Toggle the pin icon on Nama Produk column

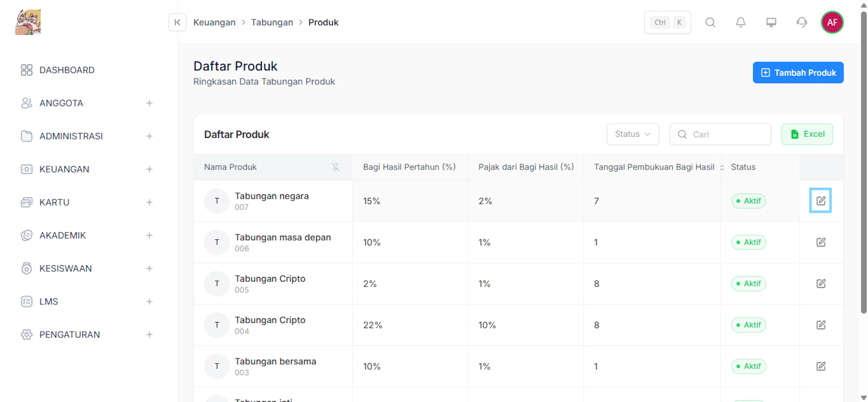click(336, 167)
